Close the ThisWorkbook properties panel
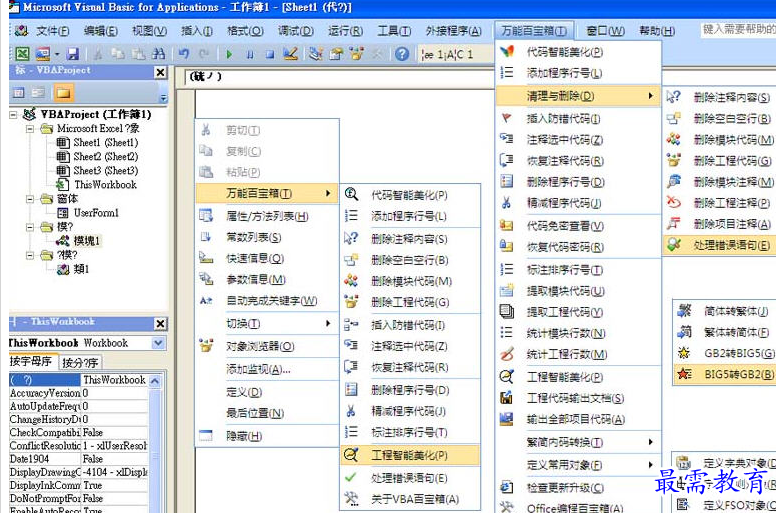 point(160,324)
